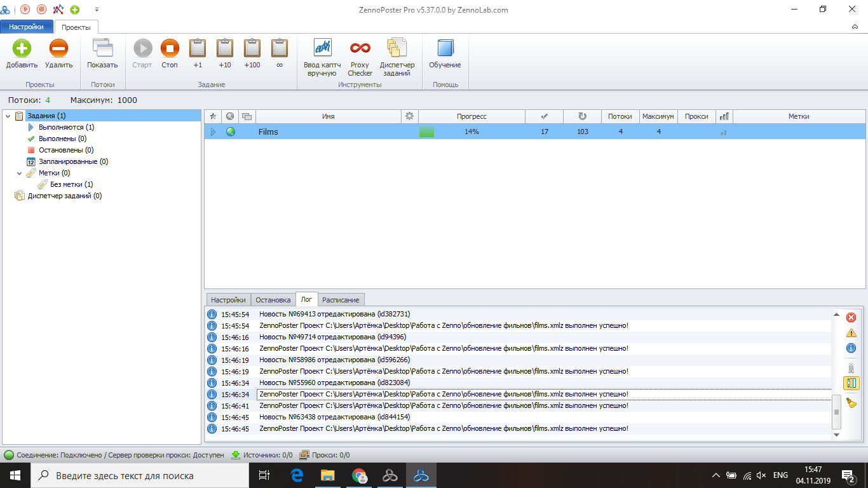The height and width of the screenshot is (488, 868).
Task: Click the red Удалить project button
Action: coord(58,53)
